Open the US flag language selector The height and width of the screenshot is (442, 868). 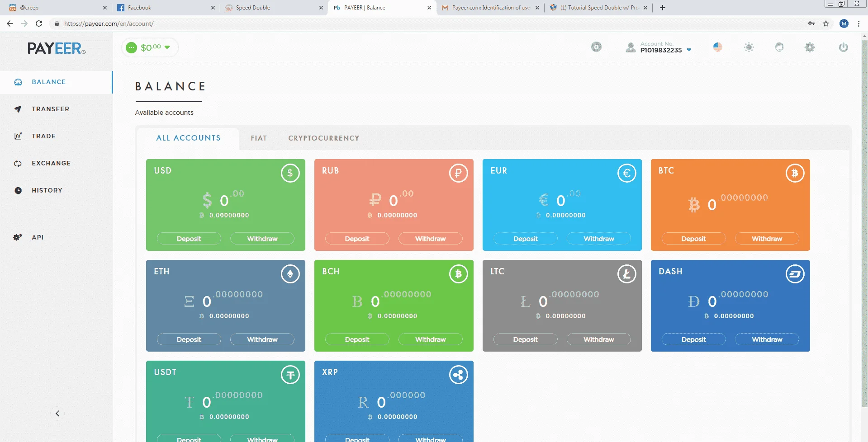click(x=718, y=47)
